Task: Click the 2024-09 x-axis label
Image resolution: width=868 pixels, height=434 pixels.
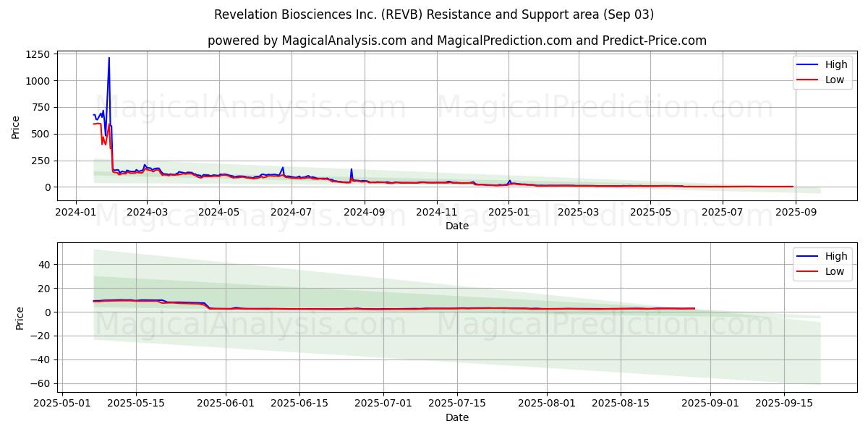Action: (x=365, y=212)
